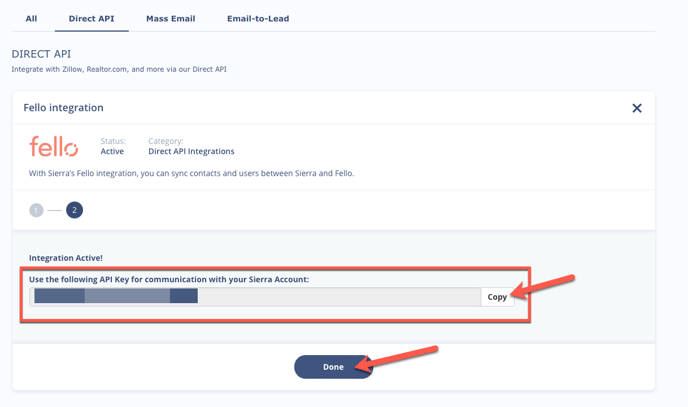Select the step 2 indicator circle

click(75, 210)
